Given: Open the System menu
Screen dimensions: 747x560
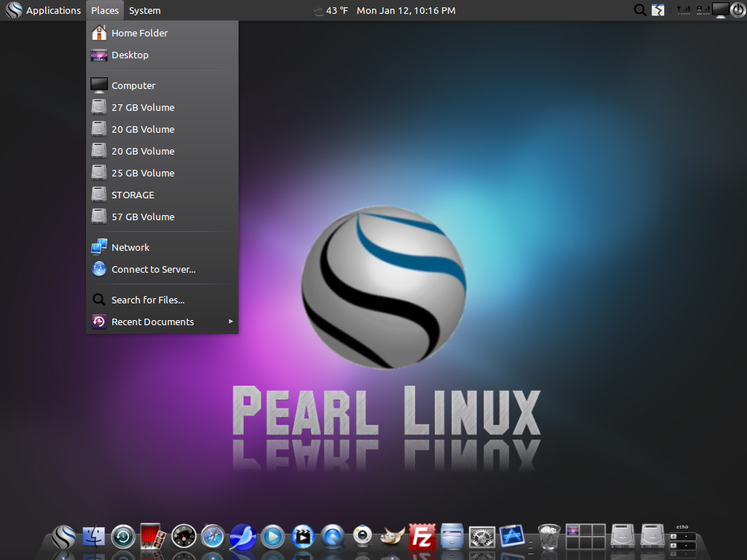Looking at the screenshot, I should (145, 10).
